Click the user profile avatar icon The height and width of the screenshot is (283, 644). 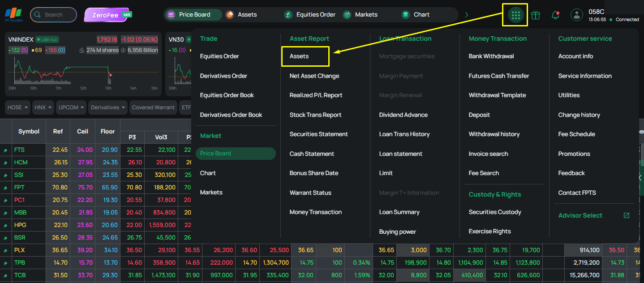pyautogui.click(x=577, y=15)
